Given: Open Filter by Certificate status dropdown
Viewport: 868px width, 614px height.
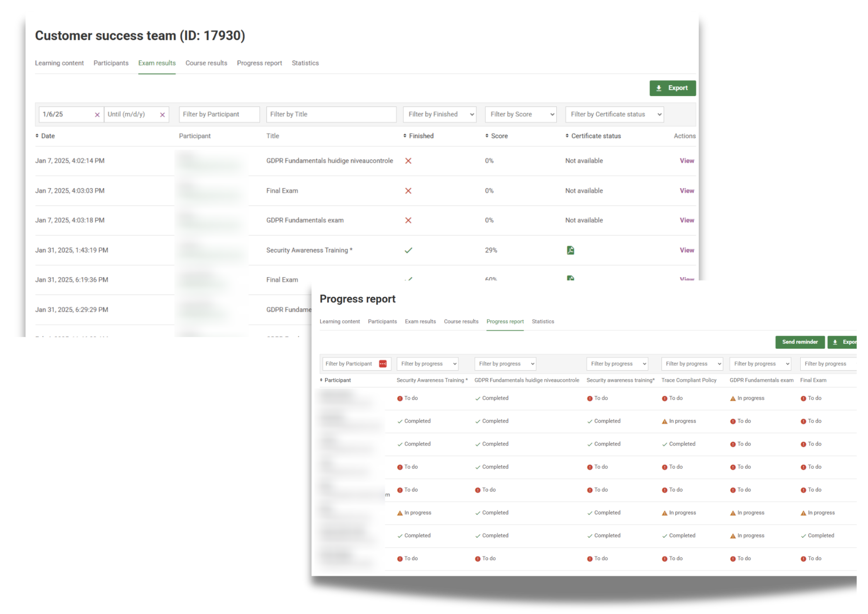Looking at the screenshot, I should click(614, 115).
